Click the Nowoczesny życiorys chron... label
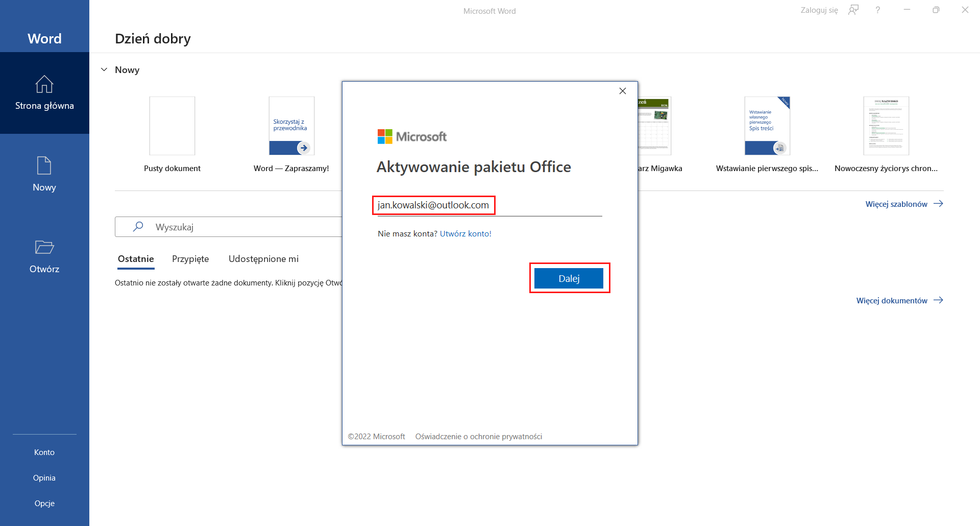Viewport: 980px width, 526px height. (x=886, y=169)
